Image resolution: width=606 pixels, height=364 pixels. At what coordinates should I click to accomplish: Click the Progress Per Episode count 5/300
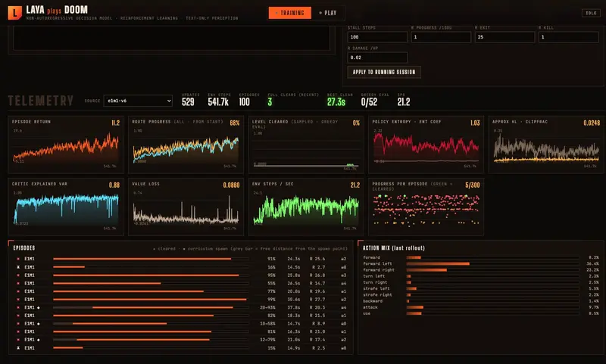[472, 185]
